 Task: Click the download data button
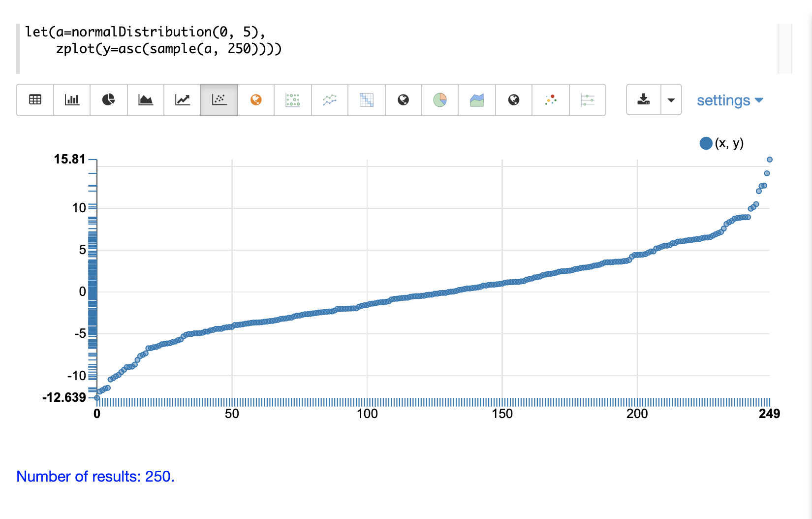coord(643,100)
